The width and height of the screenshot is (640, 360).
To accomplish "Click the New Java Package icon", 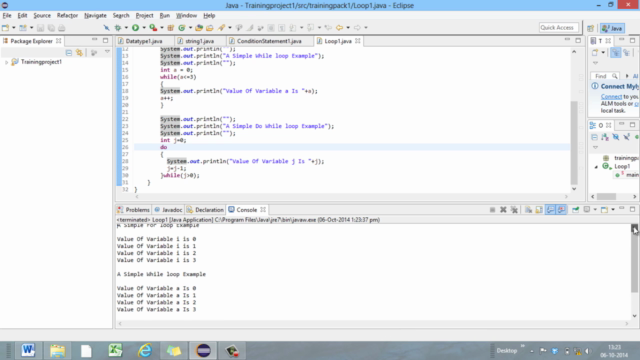I will pos(171,28).
